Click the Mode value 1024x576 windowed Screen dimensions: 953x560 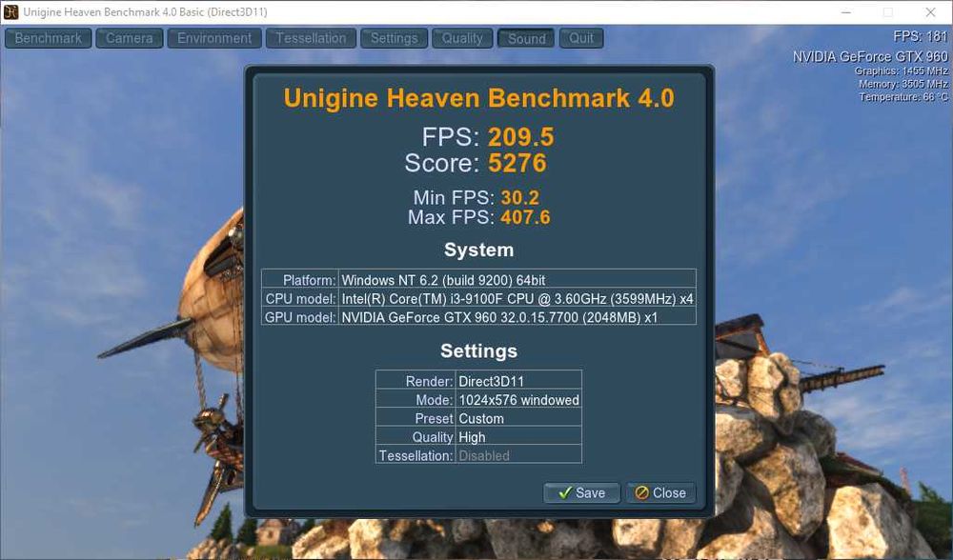tap(519, 400)
